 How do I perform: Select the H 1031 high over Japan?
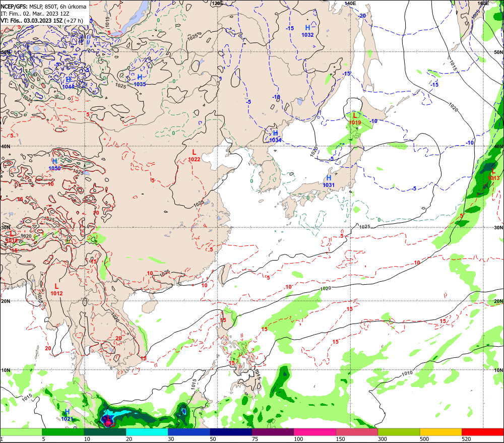click(329, 181)
